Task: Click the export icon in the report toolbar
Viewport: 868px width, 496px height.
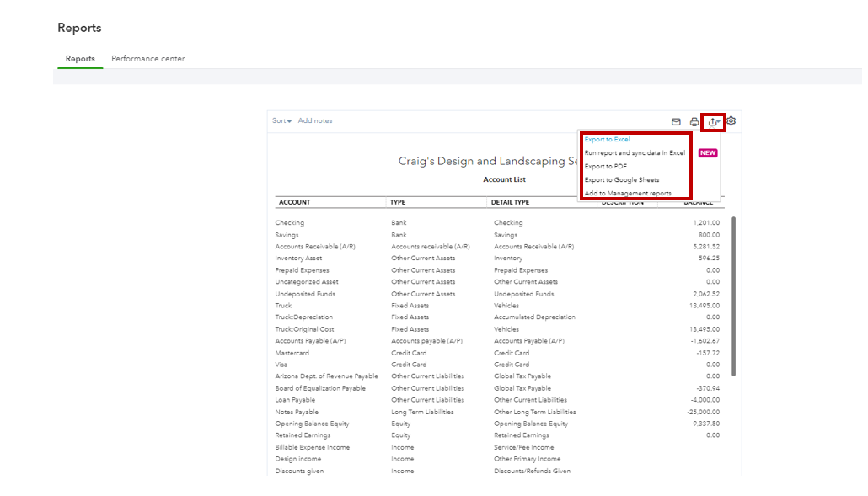Action: click(713, 121)
